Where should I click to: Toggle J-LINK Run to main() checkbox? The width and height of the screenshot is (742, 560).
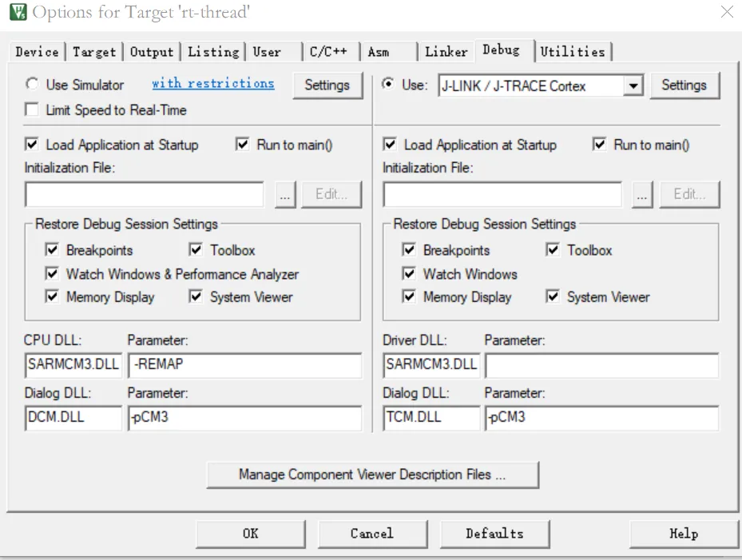coord(600,144)
